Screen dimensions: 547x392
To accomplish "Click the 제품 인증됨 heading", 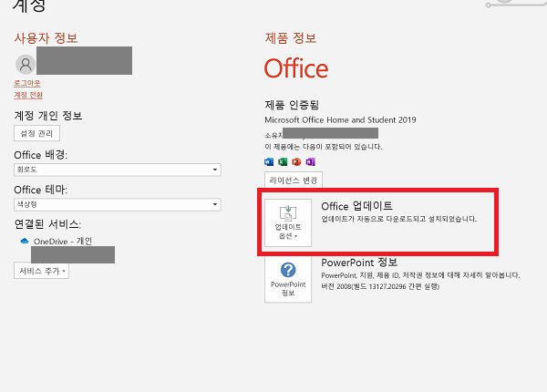I will 292,105.
